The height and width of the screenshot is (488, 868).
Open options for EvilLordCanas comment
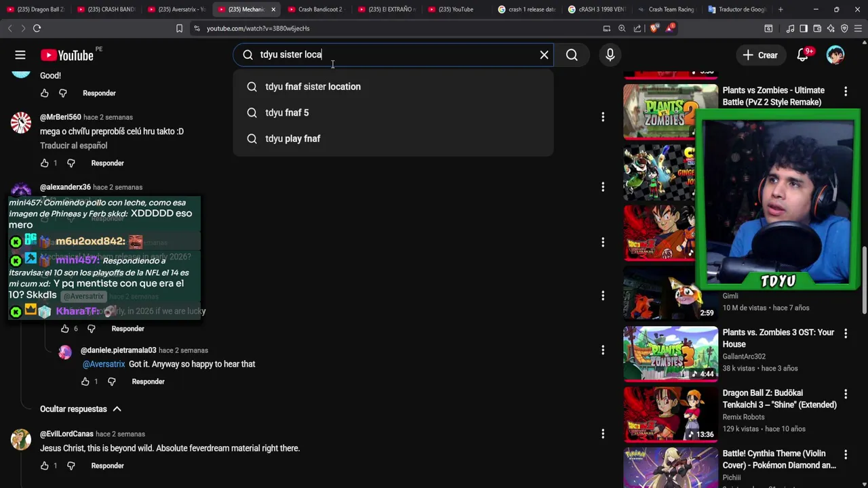(x=603, y=434)
